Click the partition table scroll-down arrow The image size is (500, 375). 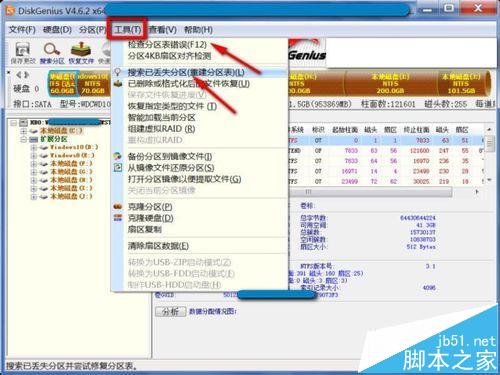489,180
